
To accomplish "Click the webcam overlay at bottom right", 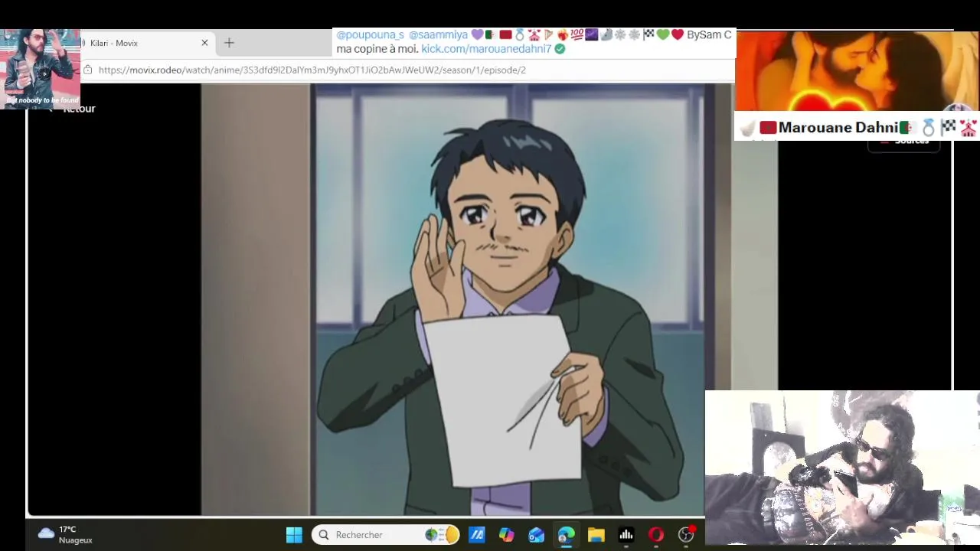I will point(842,468).
